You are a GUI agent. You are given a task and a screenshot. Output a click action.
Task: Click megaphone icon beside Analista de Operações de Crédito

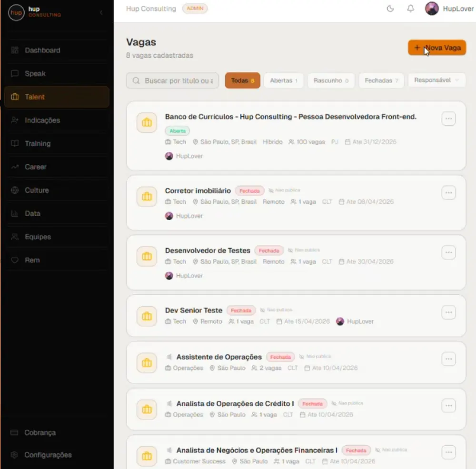169,403
